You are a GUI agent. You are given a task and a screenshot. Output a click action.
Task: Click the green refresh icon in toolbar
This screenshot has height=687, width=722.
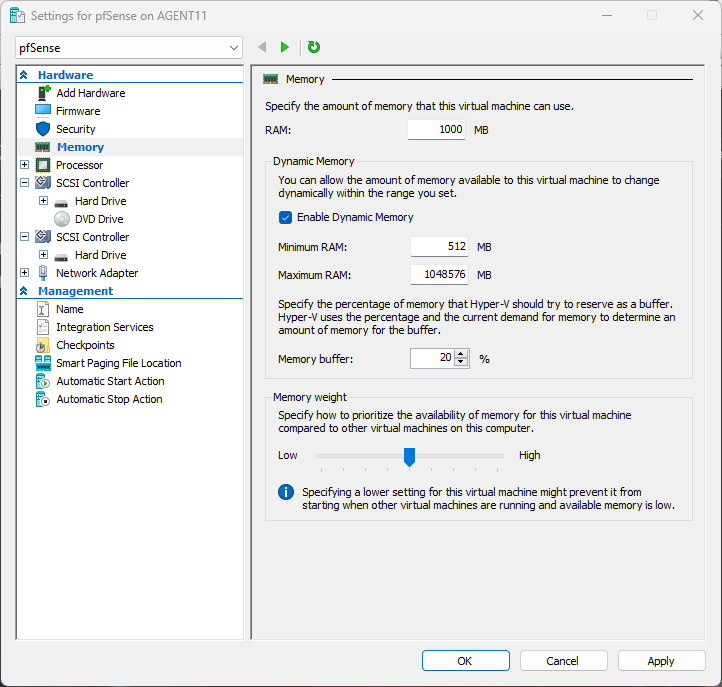coord(314,47)
